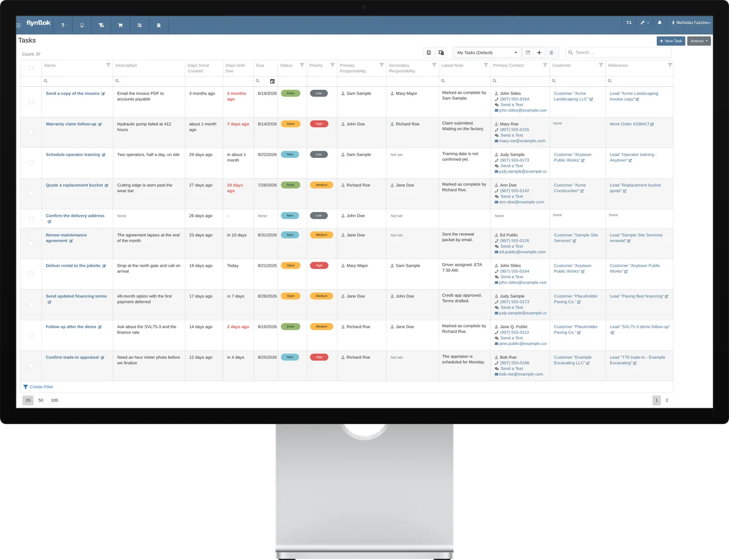Open the crossed tools icon in top bar
729x560 pixels.
click(x=139, y=26)
